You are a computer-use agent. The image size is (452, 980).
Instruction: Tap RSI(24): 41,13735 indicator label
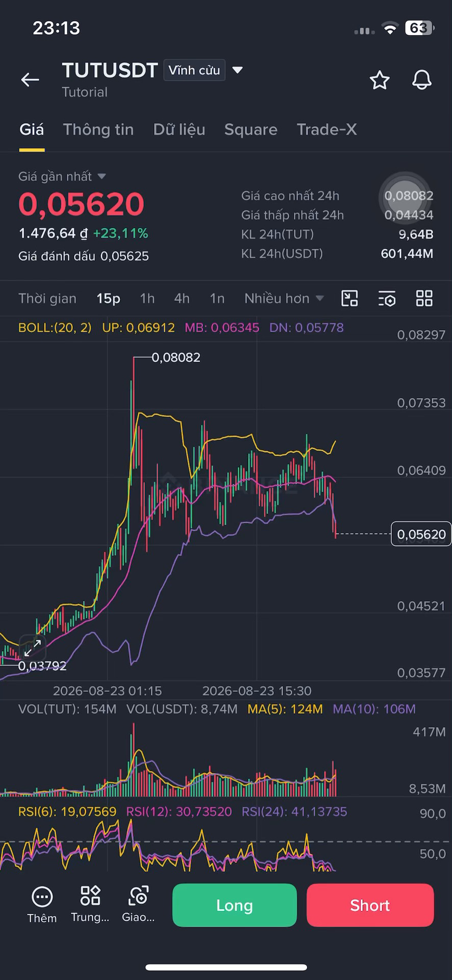(294, 812)
